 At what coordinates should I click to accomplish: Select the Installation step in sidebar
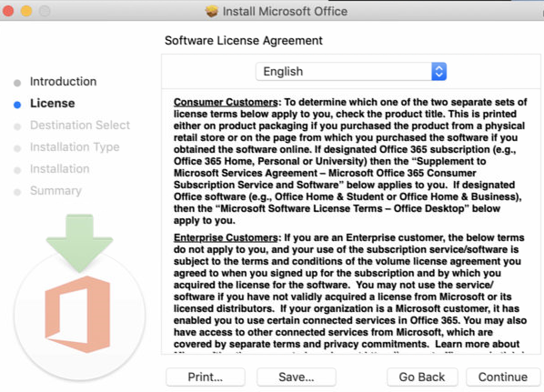tap(60, 169)
